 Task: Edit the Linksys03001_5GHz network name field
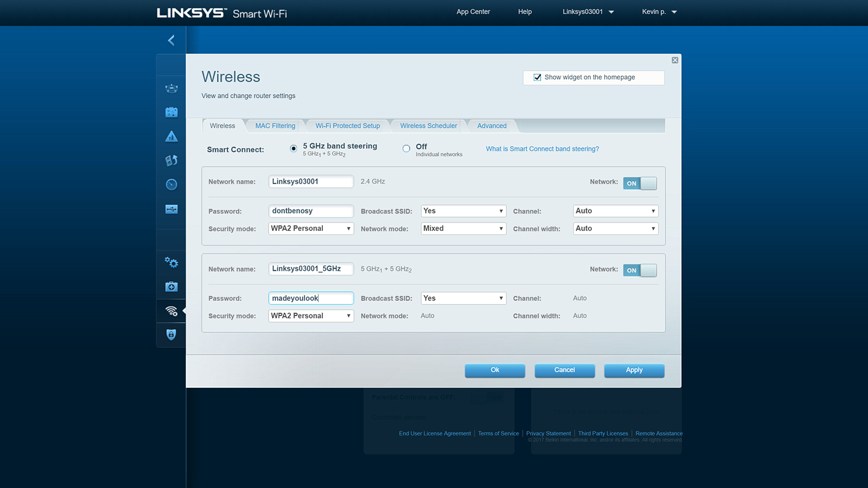point(311,269)
